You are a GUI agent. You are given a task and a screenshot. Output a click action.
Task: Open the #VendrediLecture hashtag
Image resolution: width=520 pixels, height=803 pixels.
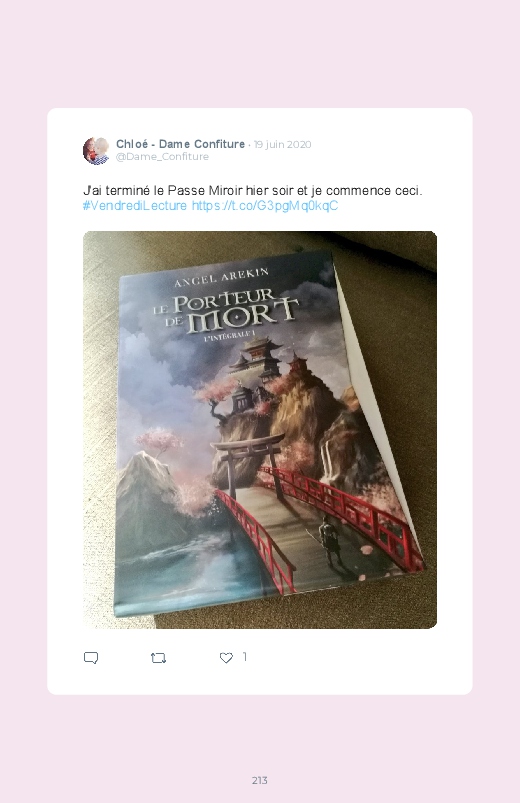click(135, 206)
